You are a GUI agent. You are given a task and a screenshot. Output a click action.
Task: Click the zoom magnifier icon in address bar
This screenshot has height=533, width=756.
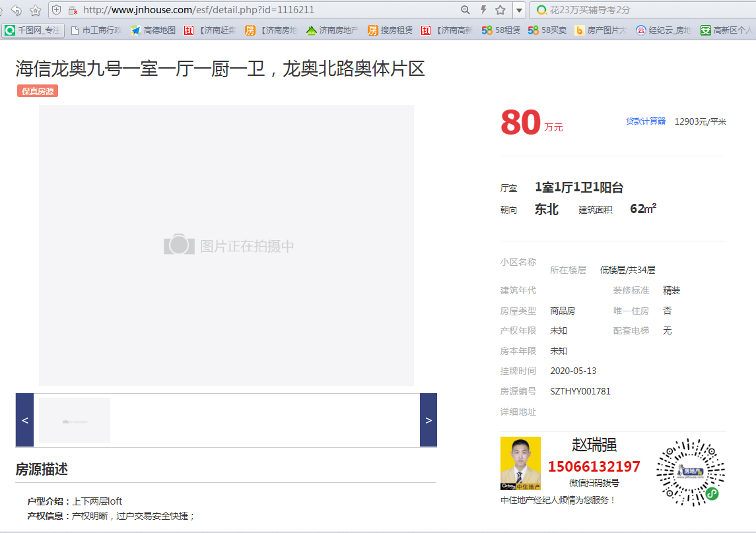(x=465, y=10)
